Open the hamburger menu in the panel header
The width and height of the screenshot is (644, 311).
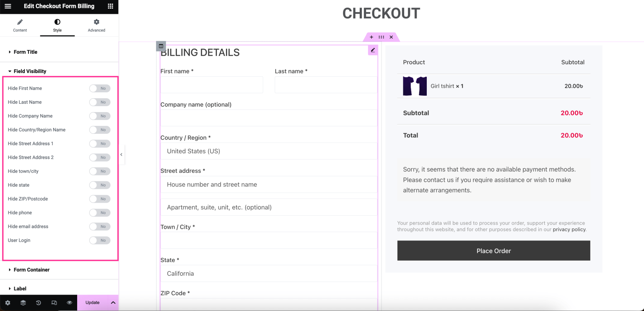[x=8, y=6]
